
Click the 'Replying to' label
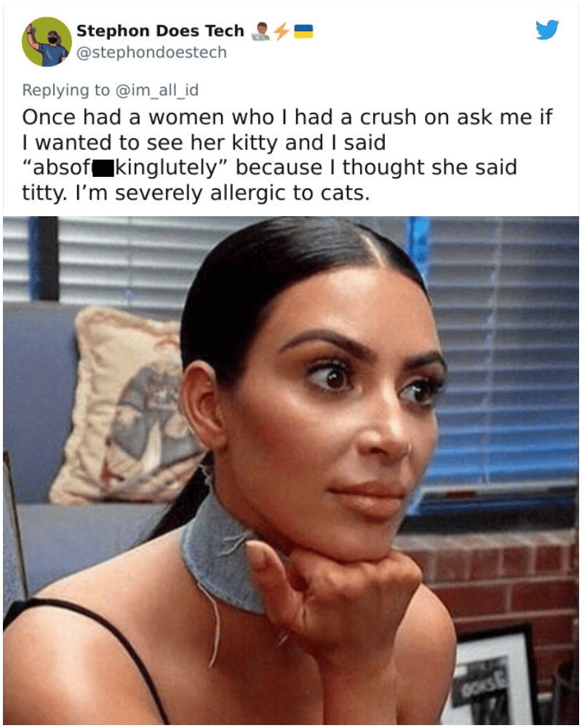tap(66, 90)
